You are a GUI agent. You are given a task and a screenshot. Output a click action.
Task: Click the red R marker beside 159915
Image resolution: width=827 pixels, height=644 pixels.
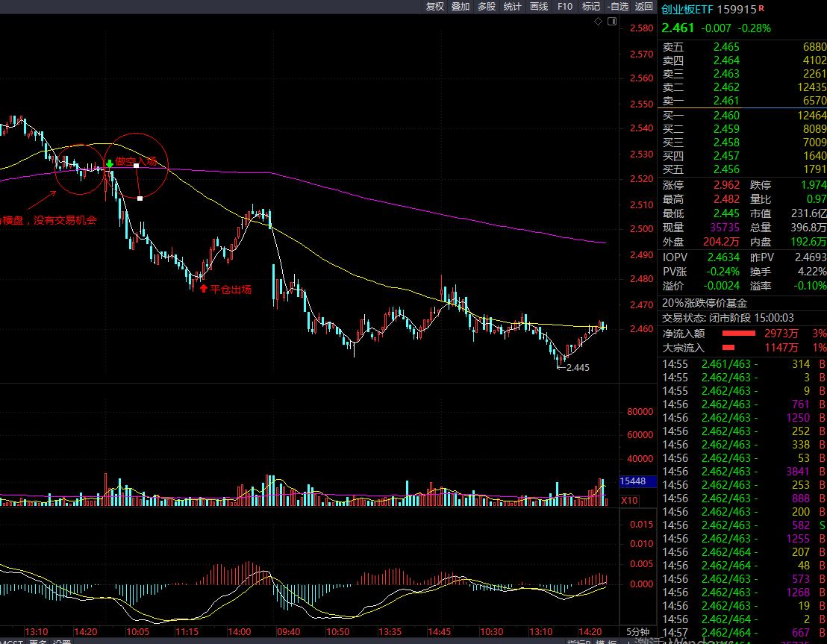pos(761,8)
